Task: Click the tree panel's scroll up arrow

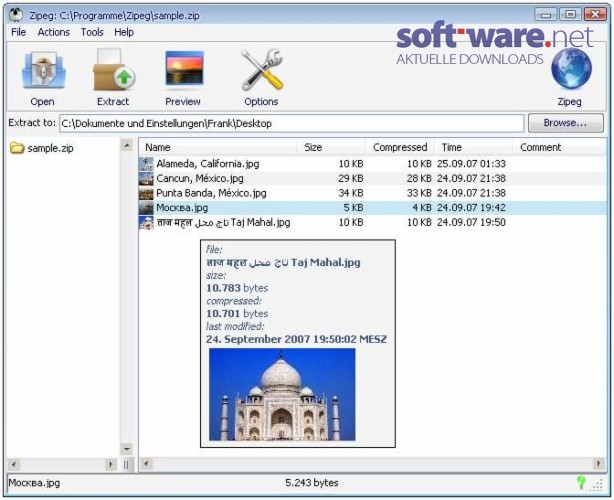Action: [x=127, y=146]
